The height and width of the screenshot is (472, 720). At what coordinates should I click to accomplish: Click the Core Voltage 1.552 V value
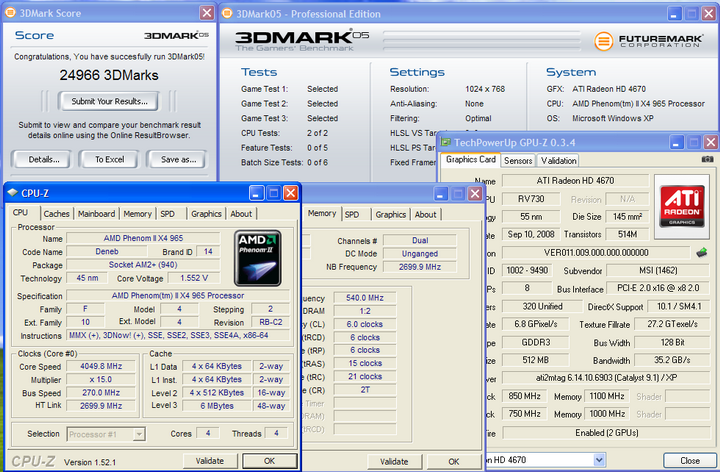pos(194,278)
